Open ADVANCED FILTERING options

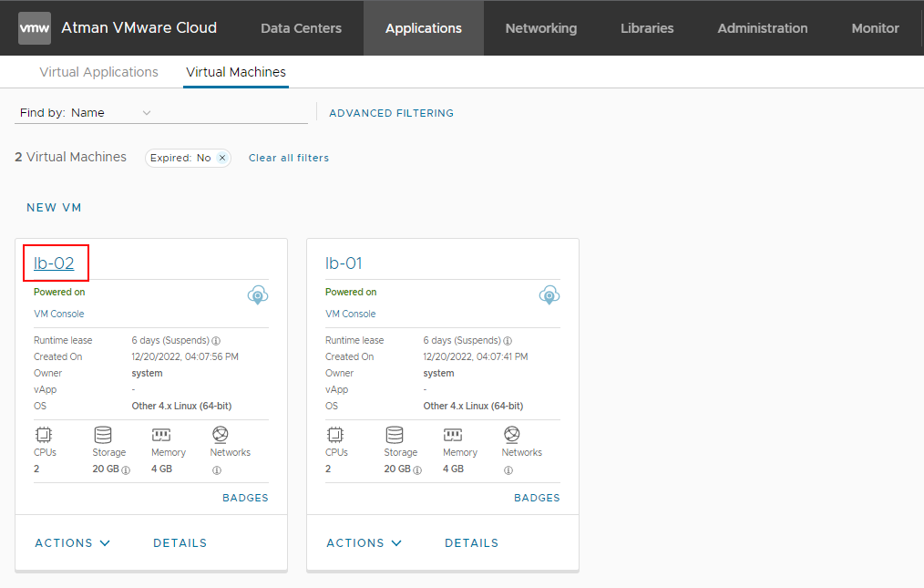(391, 113)
